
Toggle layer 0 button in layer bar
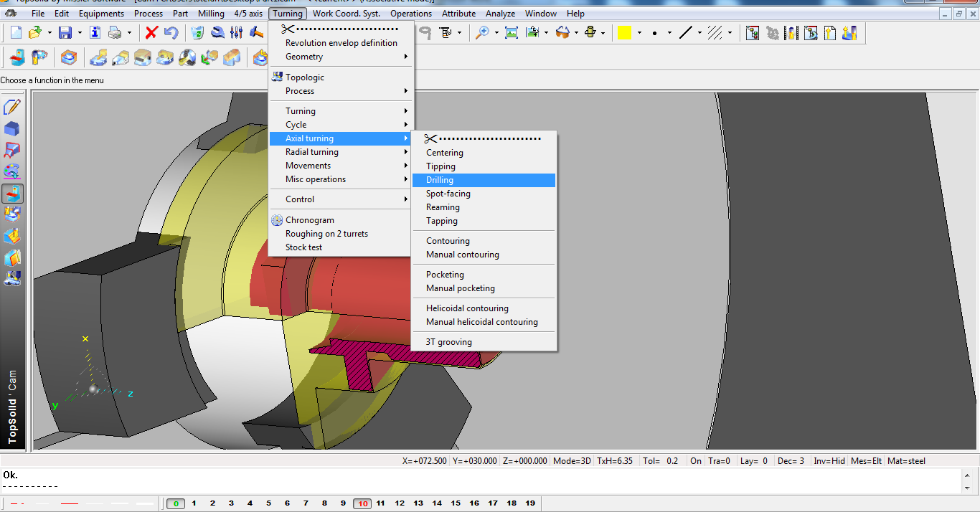pyautogui.click(x=176, y=503)
